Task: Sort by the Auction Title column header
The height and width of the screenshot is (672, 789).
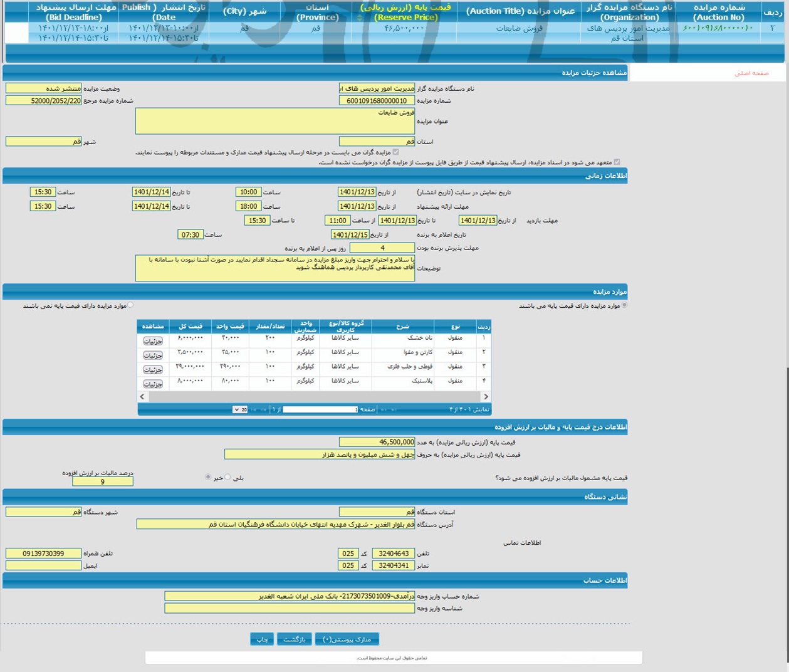Action: click(x=520, y=11)
